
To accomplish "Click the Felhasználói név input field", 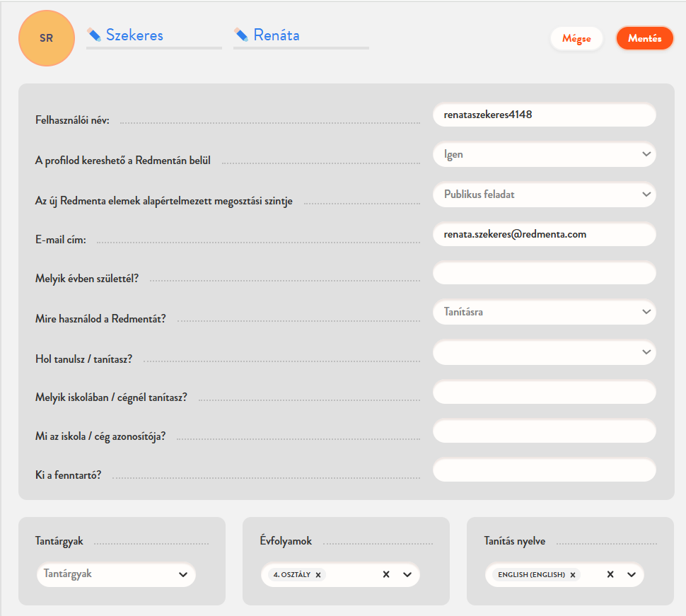I will (x=544, y=115).
